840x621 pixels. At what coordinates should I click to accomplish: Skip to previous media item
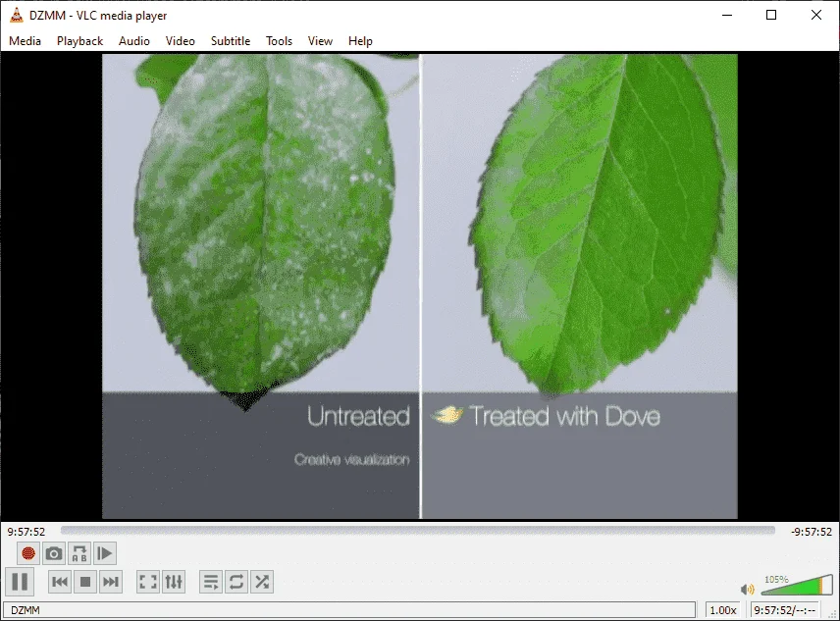click(x=60, y=582)
